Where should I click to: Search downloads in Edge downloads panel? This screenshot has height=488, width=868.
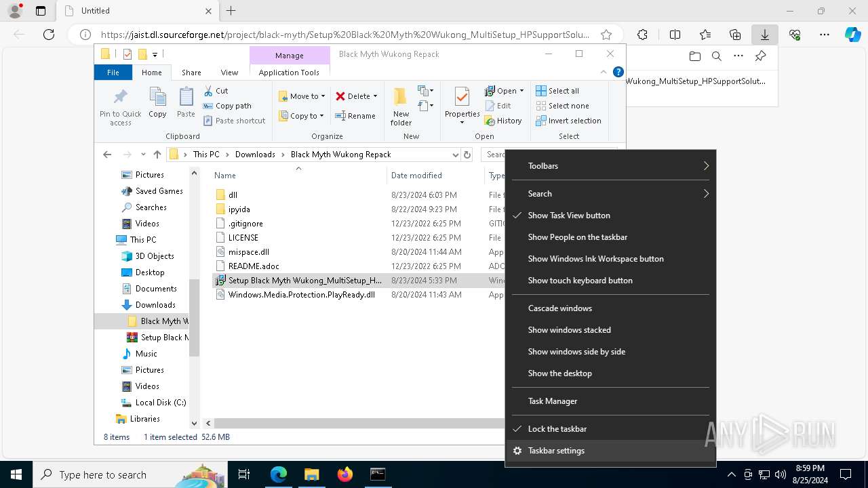716,56
